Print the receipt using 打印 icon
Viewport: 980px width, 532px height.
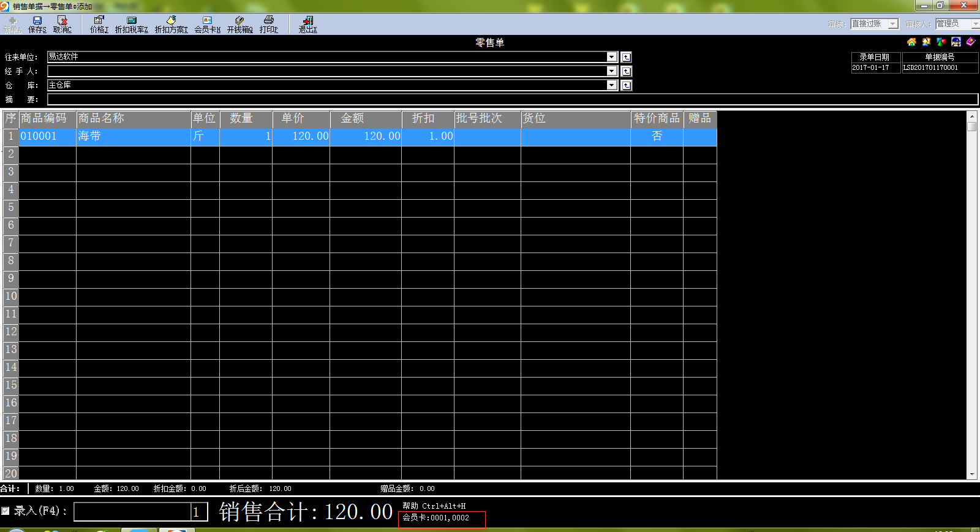[x=268, y=23]
